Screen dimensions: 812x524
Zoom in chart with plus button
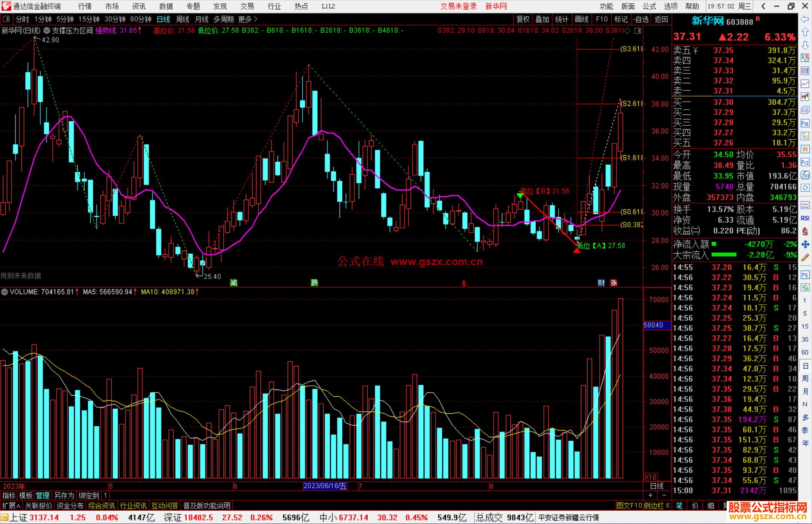coord(651,495)
